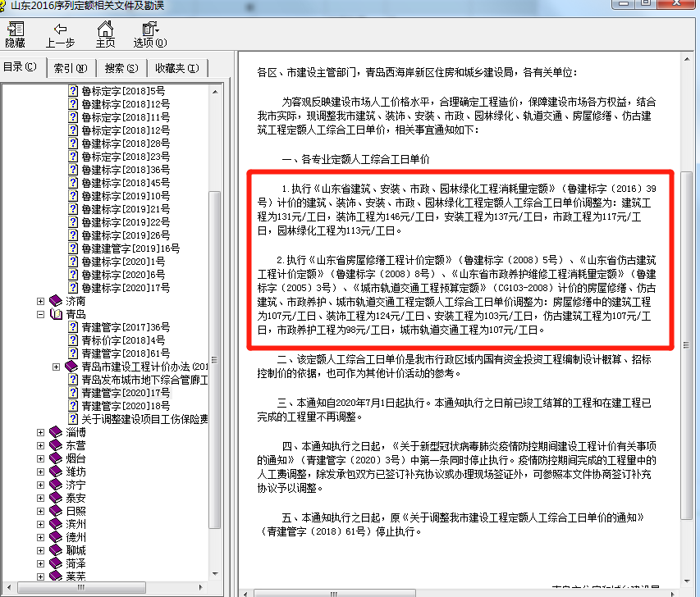Click the book icon next to 聊城
Screen dimensions: 700x597
point(56,550)
